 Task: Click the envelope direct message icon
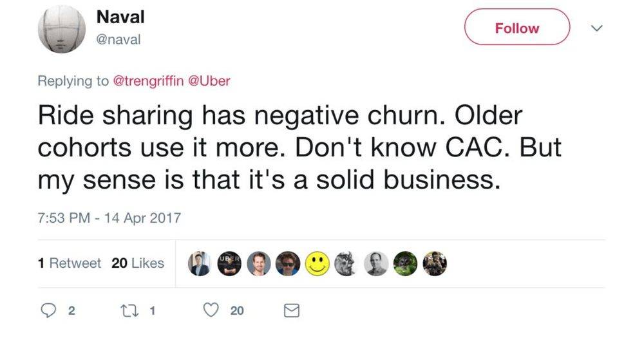point(292,310)
